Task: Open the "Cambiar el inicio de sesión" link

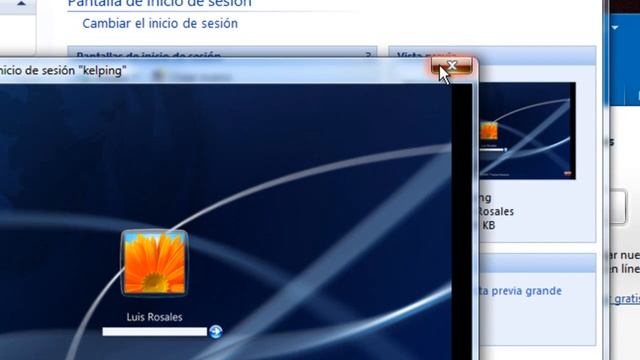Action: [x=160, y=23]
